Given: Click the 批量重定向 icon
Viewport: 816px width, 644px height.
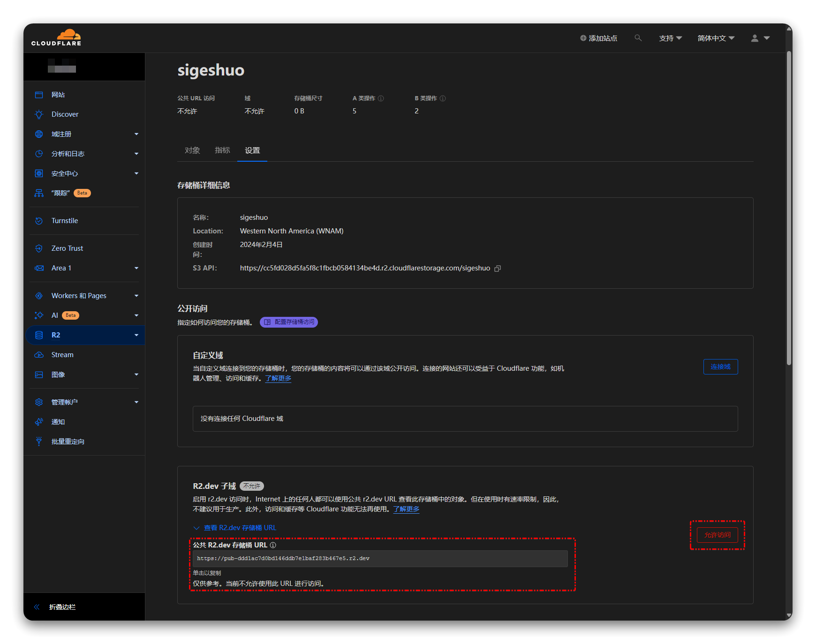Looking at the screenshot, I should [x=39, y=442].
